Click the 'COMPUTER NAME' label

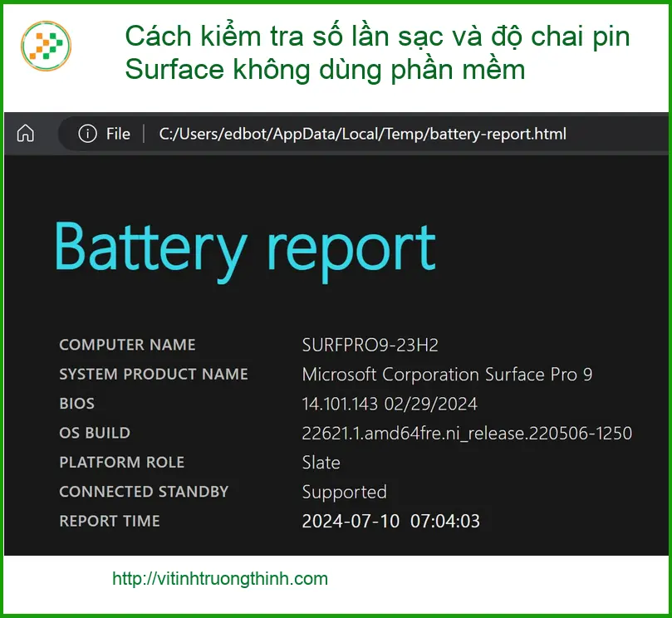click(127, 345)
